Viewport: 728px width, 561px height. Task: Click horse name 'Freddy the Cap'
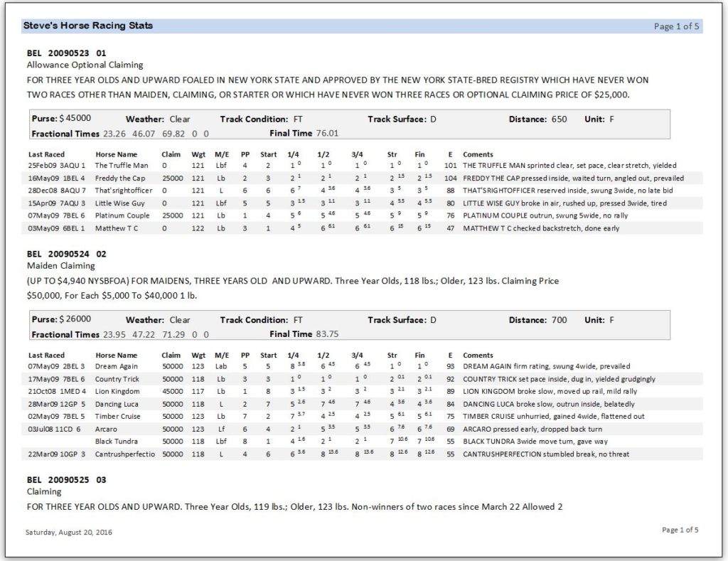[119, 178]
